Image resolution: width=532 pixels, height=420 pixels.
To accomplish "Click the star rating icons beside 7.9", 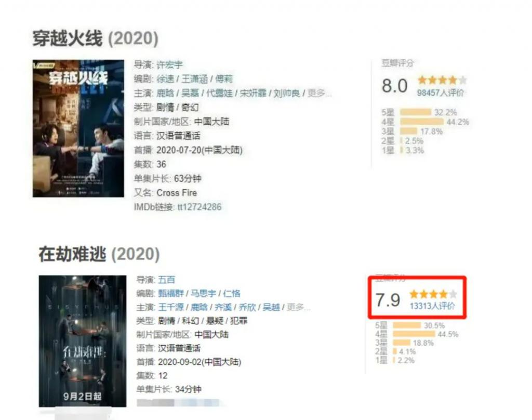I will tap(433, 294).
